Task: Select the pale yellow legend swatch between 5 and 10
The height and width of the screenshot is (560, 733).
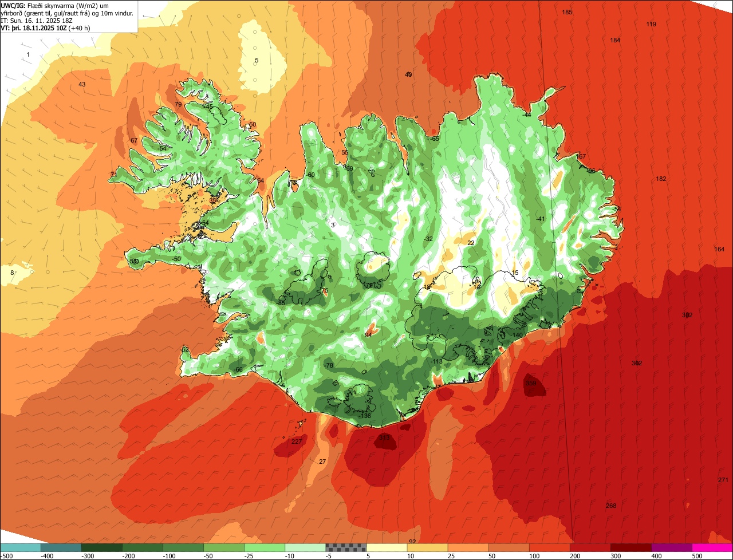Action: pyautogui.click(x=387, y=547)
